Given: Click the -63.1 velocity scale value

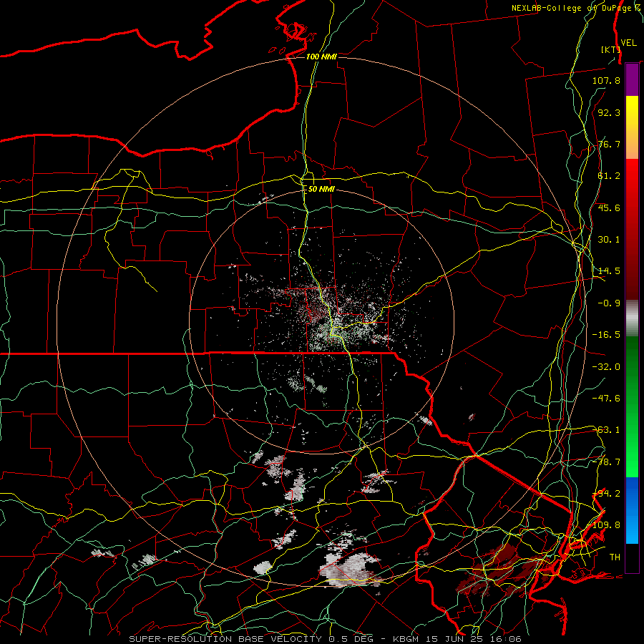Looking at the screenshot, I should click(x=606, y=430).
